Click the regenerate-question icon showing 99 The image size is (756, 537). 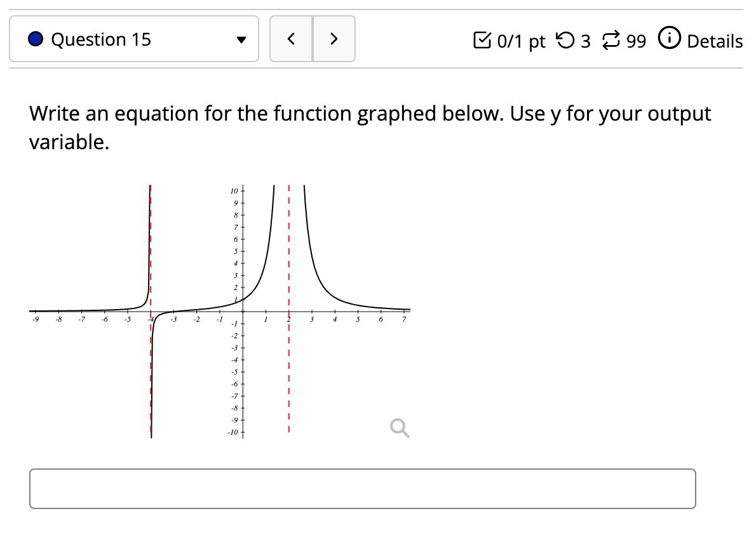tap(612, 39)
